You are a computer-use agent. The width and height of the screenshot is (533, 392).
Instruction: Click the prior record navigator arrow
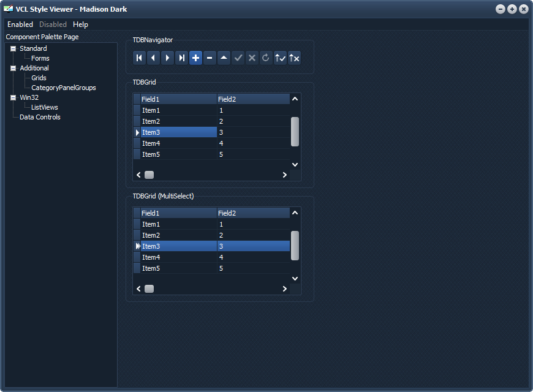(x=153, y=58)
